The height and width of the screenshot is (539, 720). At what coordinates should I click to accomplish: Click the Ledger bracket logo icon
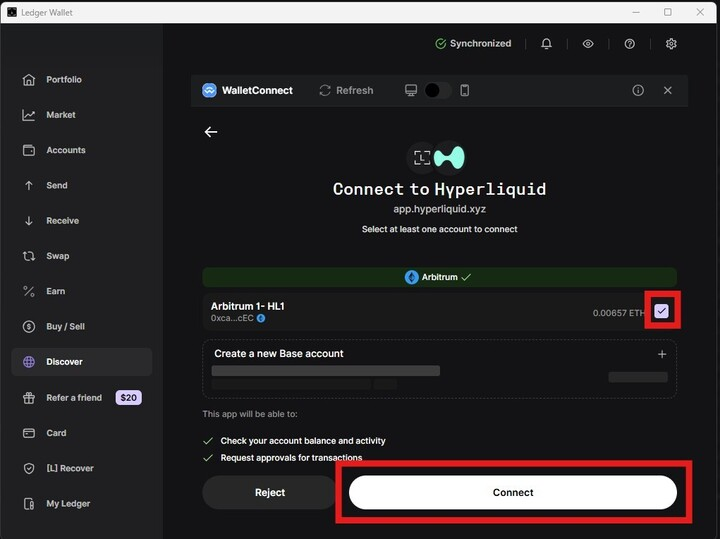pyautogui.click(x=422, y=158)
